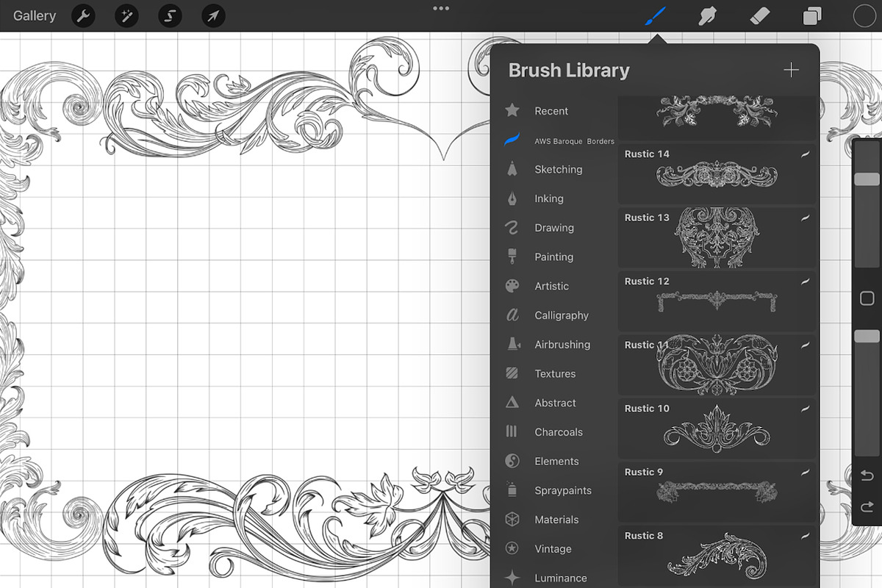
Task: Tap the Undo arrow in sidebar
Action: (867, 476)
